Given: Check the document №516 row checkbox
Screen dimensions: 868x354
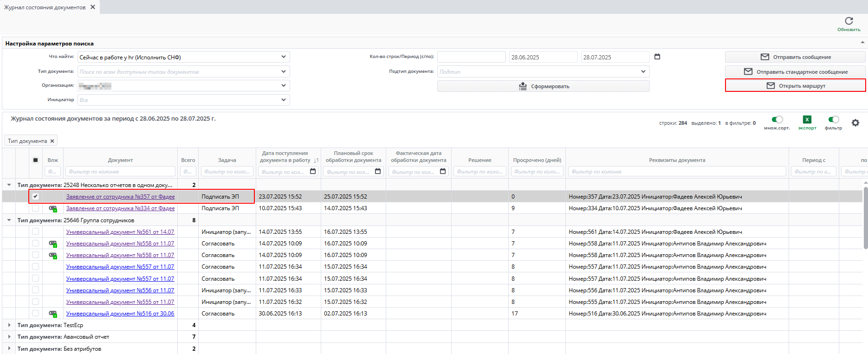Looking at the screenshot, I should [x=35, y=313].
